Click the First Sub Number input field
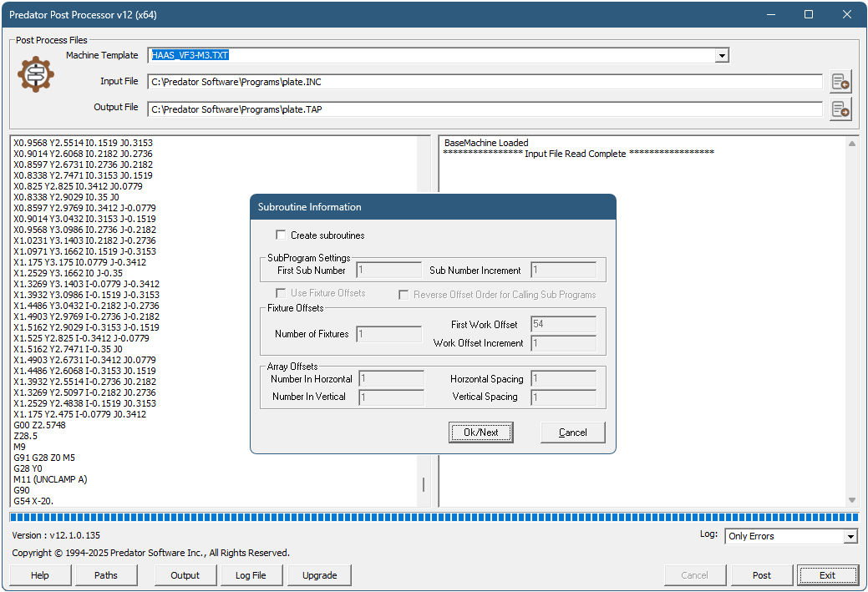This screenshot has width=868, height=592. click(x=388, y=270)
